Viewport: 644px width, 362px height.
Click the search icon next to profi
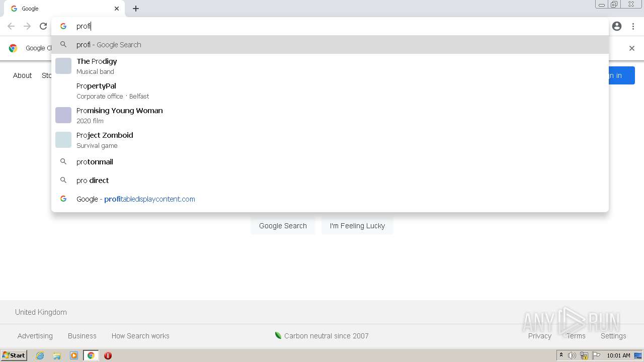point(63,45)
